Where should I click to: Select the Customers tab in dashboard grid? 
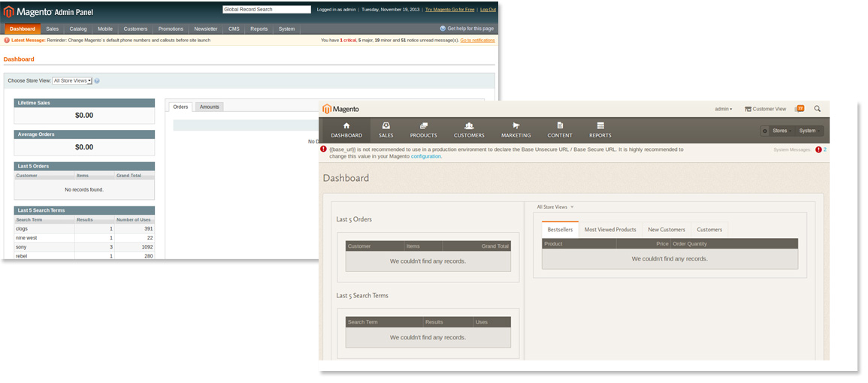709,230
